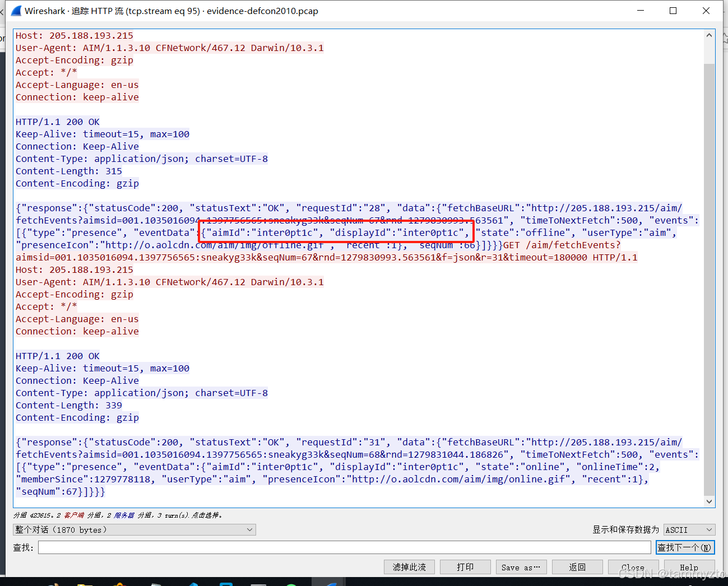Click the Help button
Screen dimensions: 728x586
tap(689, 567)
